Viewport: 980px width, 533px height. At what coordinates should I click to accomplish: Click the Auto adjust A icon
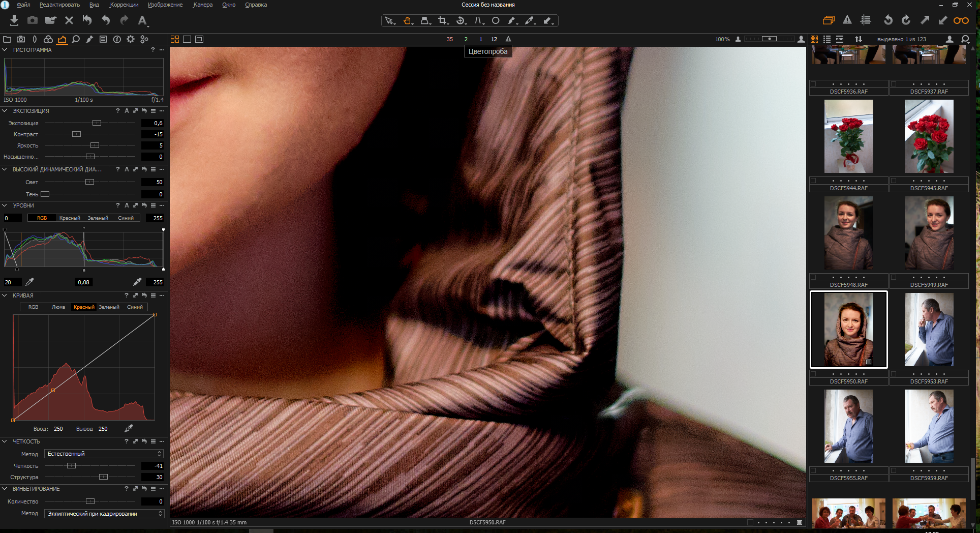pos(142,21)
